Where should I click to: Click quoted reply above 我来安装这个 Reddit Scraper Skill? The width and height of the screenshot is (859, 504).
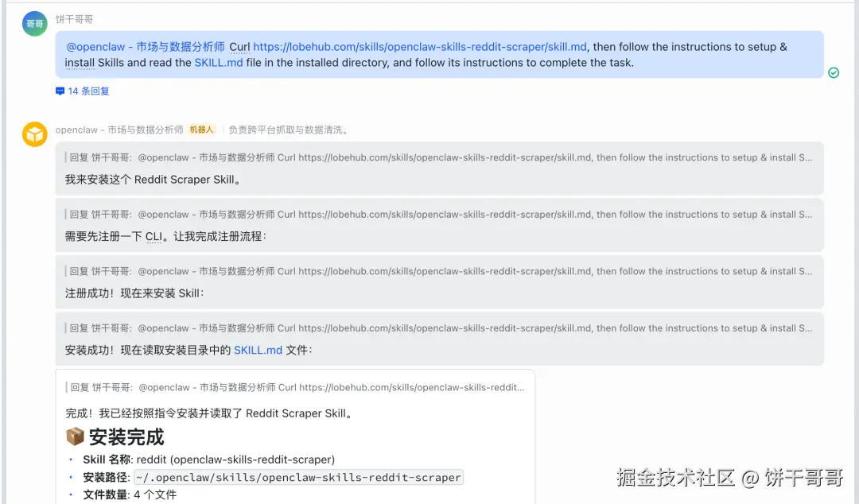tap(441, 157)
